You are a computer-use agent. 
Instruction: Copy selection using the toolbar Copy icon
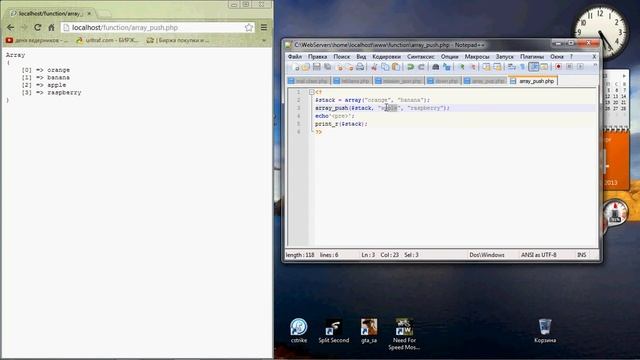[x=385, y=67]
